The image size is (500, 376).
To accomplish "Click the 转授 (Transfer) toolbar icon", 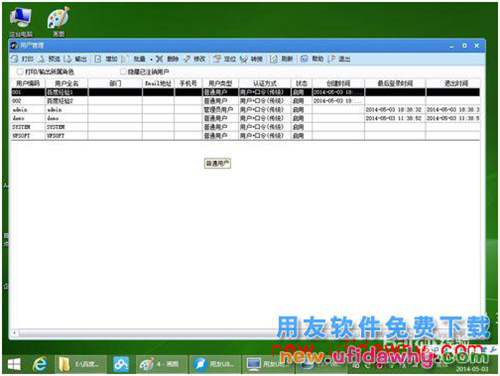I will click(x=244, y=59).
